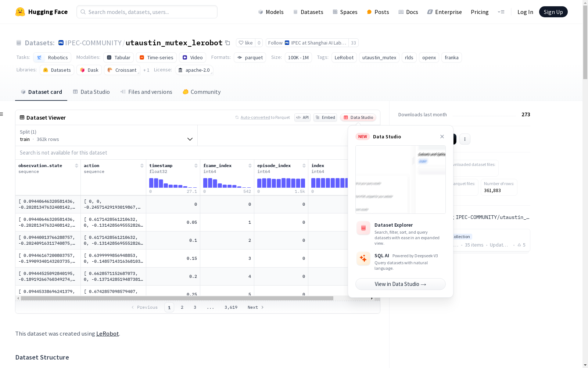The height and width of the screenshot is (368, 588).
Task: Follow IPEC at Shanghai AI Lab
Action: tap(307, 43)
